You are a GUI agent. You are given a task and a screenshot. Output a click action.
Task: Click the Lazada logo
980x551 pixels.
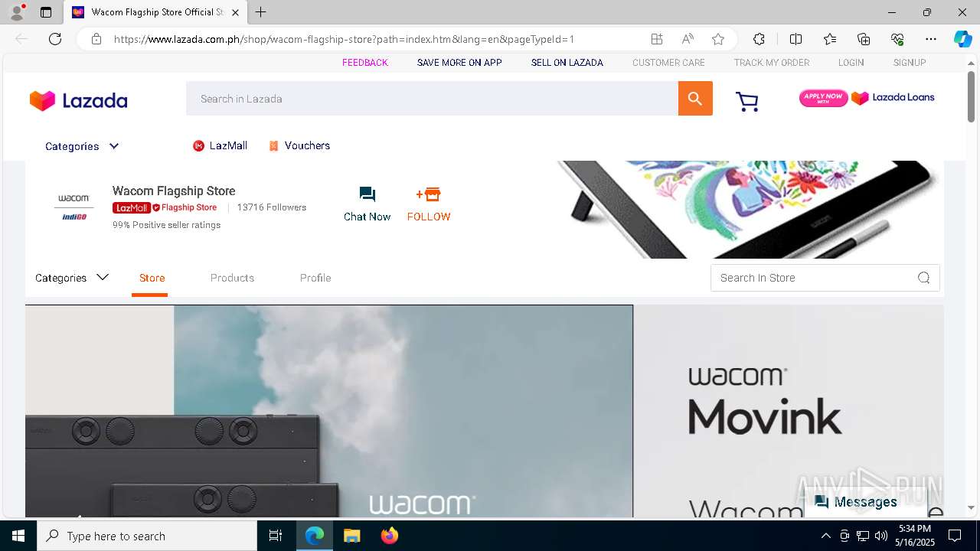pyautogui.click(x=78, y=100)
